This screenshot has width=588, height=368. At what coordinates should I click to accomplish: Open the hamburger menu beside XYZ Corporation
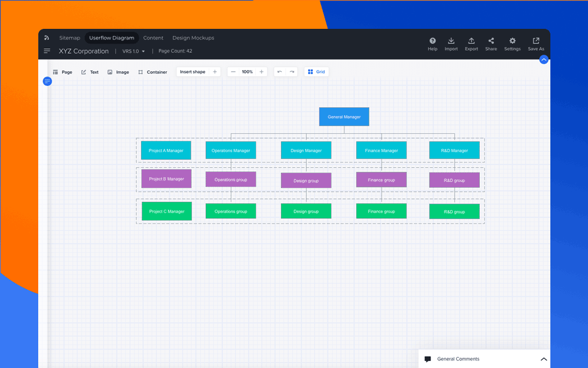click(x=47, y=51)
